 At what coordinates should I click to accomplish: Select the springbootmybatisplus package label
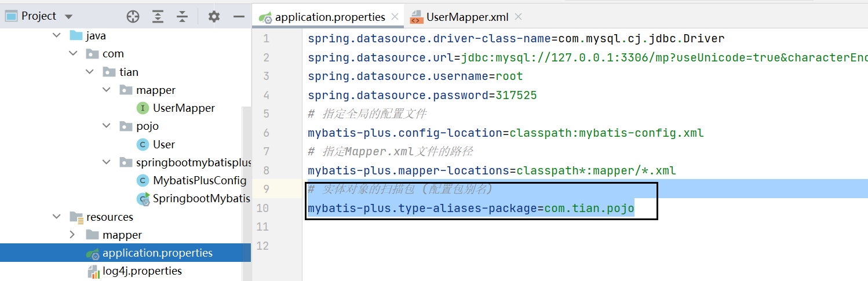pos(193,162)
